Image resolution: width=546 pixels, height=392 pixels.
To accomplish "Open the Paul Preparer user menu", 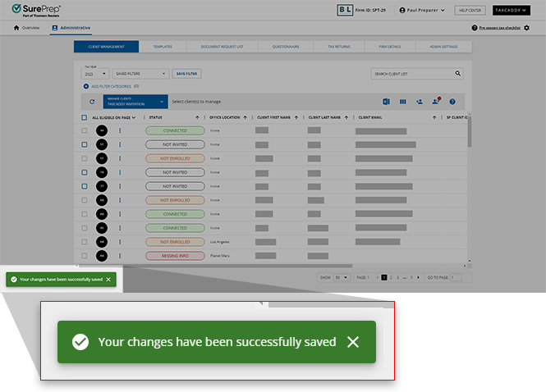I will 422,10.
